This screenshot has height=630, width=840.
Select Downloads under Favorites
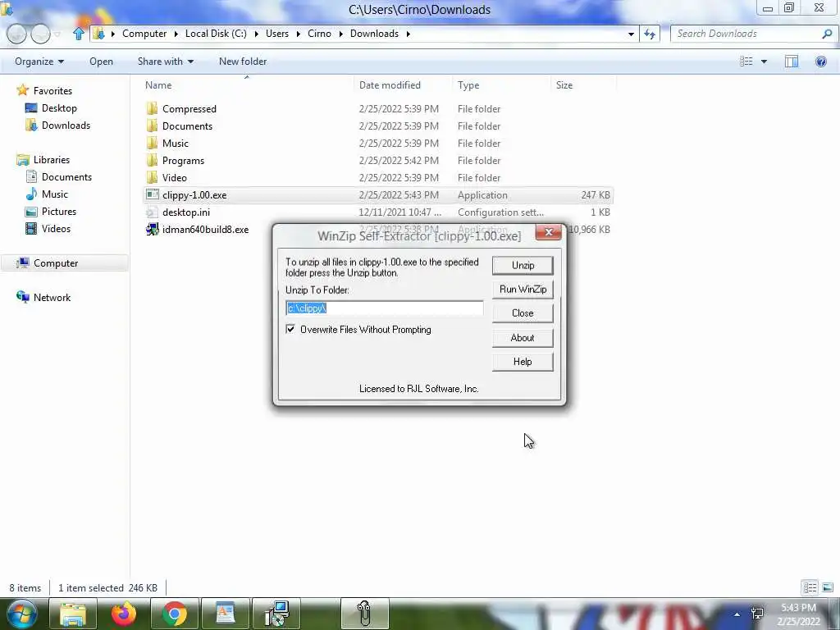coord(66,126)
